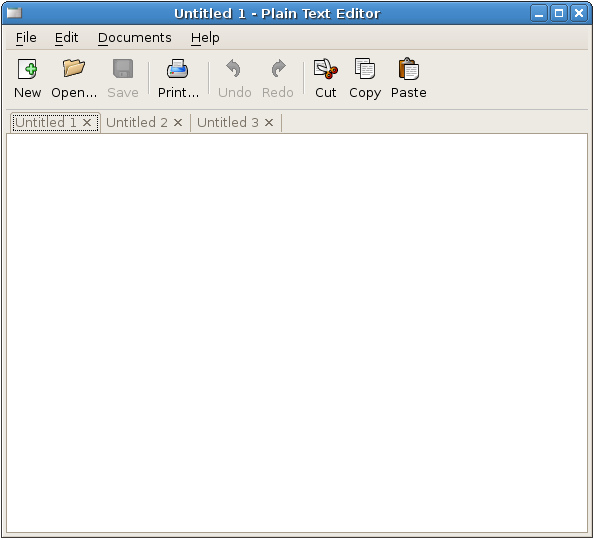Switch to the Untitled 3 tab

pos(228,122)
